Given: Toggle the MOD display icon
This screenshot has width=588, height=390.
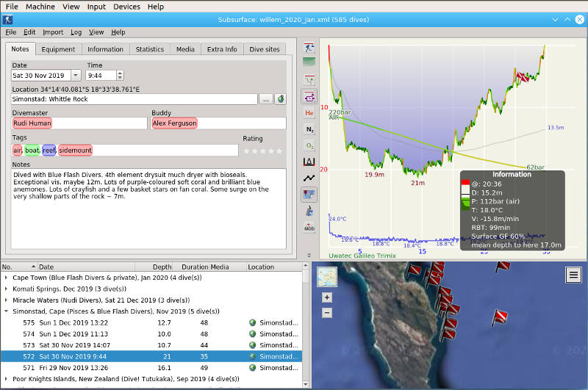Looking at the screenshot, I should (309, 228).
